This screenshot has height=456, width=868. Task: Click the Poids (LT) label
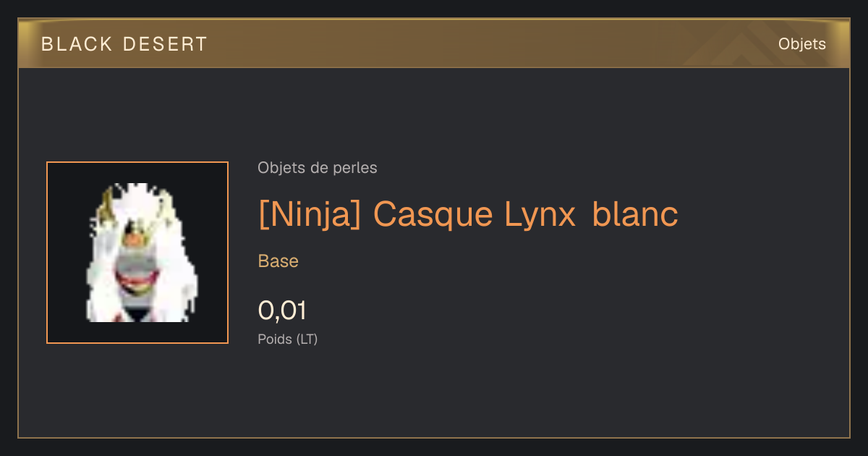tap(288, 339)
